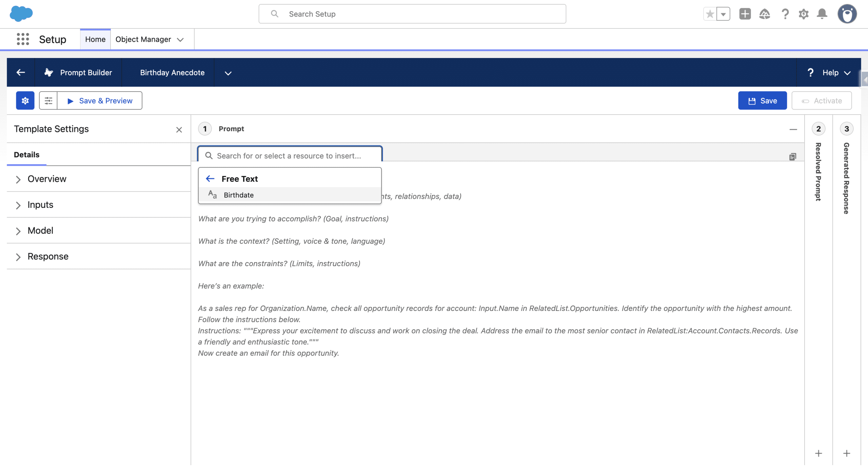Expand the Overview section
Screen dimensions: 868x472
47,179
